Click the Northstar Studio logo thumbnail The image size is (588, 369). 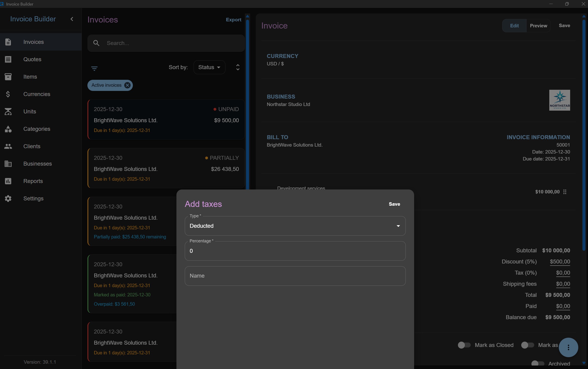(559, 100)
